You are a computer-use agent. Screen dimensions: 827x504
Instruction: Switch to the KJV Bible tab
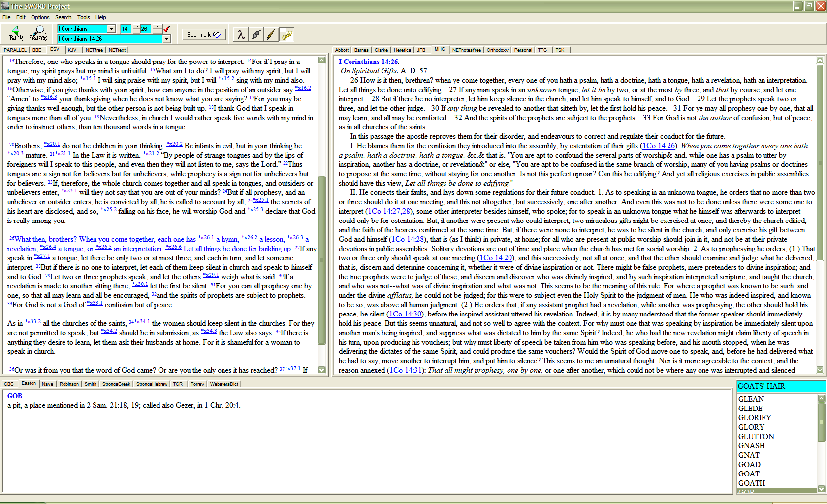coord(72,50)
